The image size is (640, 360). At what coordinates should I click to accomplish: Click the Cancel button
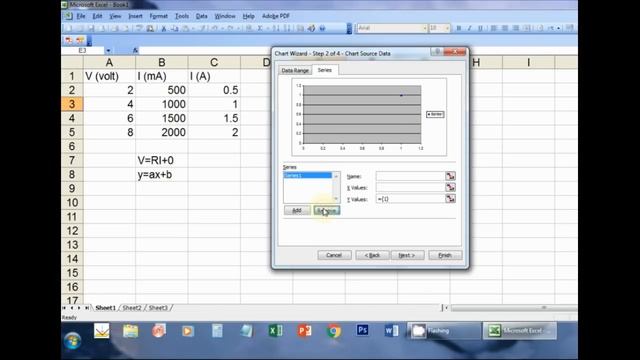point(334,255)
